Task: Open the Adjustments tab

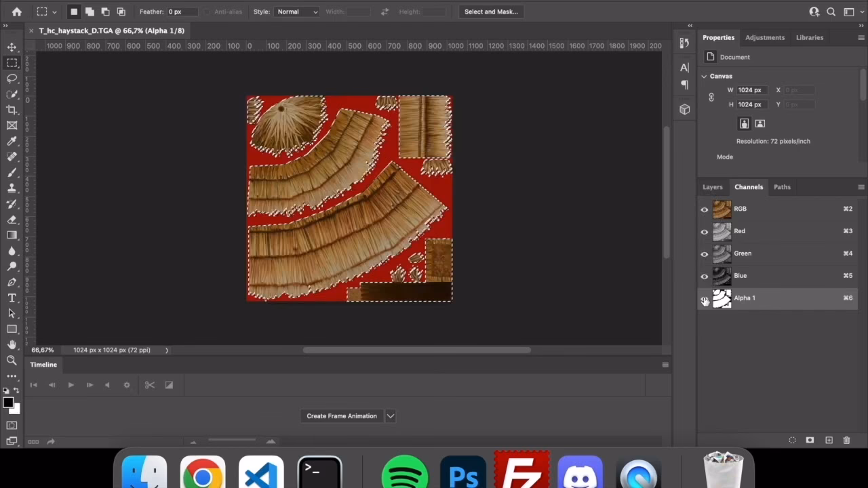Action: coord(764,37)
